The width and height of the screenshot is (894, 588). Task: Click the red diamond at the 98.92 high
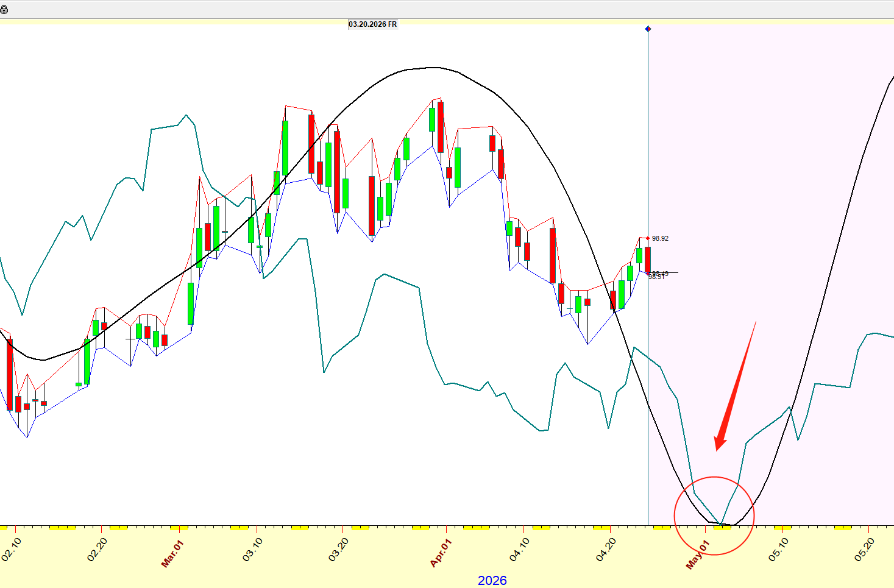pos(647,238)
